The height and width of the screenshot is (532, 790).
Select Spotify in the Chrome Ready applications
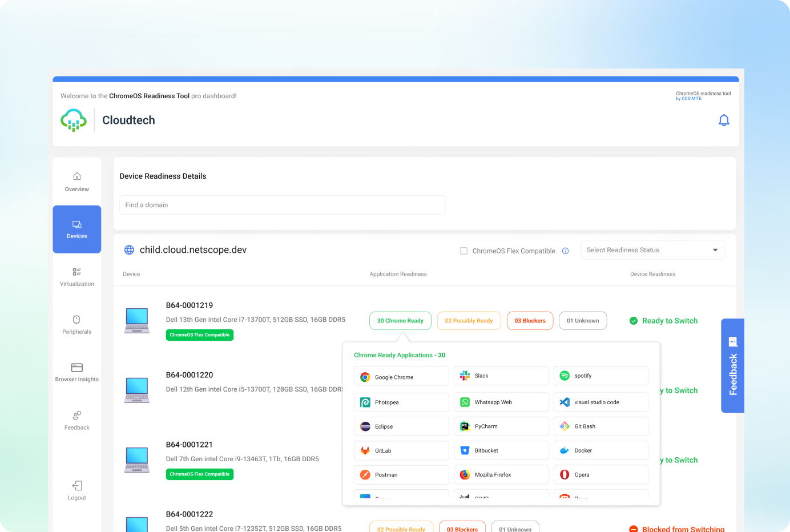tap(600, 375)
